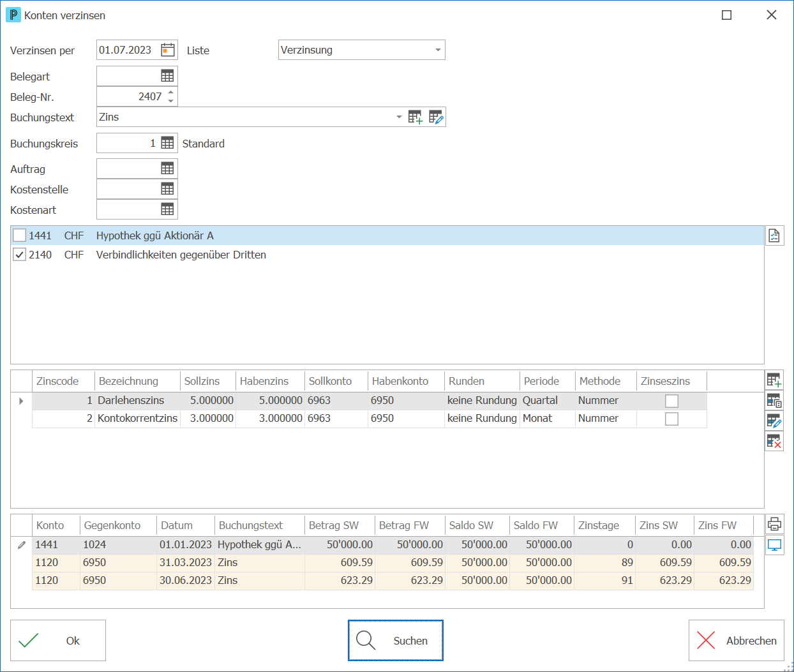The image size is (794, 672).
Task: Open the Auftrag lookup table
Action: (167, 168)
